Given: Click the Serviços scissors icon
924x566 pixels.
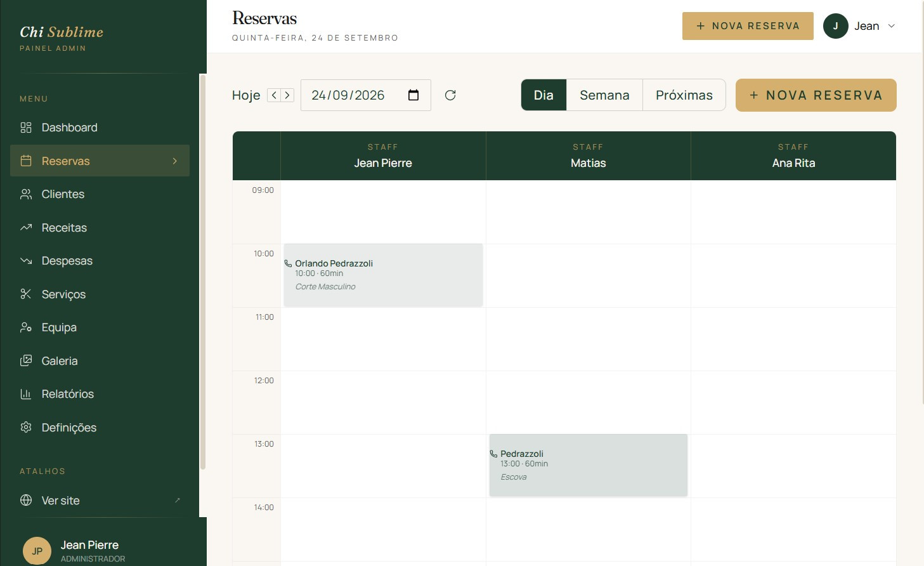Looking at the screenshot, I should [26, 294].
